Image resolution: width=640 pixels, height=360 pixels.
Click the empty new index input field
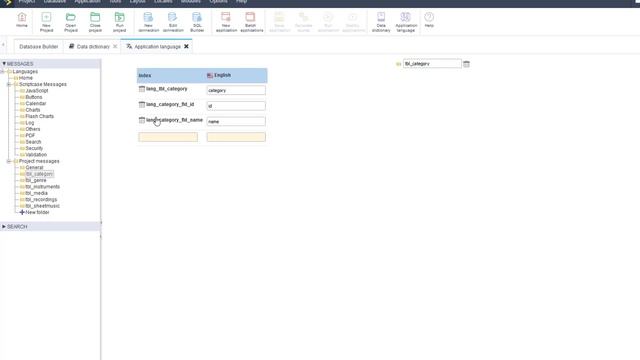point(168,137)
